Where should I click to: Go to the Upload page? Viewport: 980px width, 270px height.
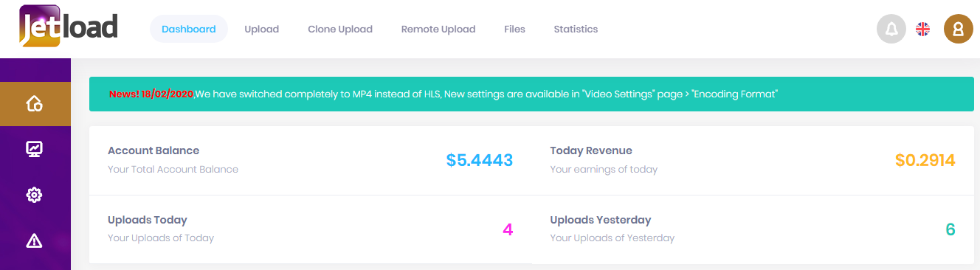[x=262, y=30]
